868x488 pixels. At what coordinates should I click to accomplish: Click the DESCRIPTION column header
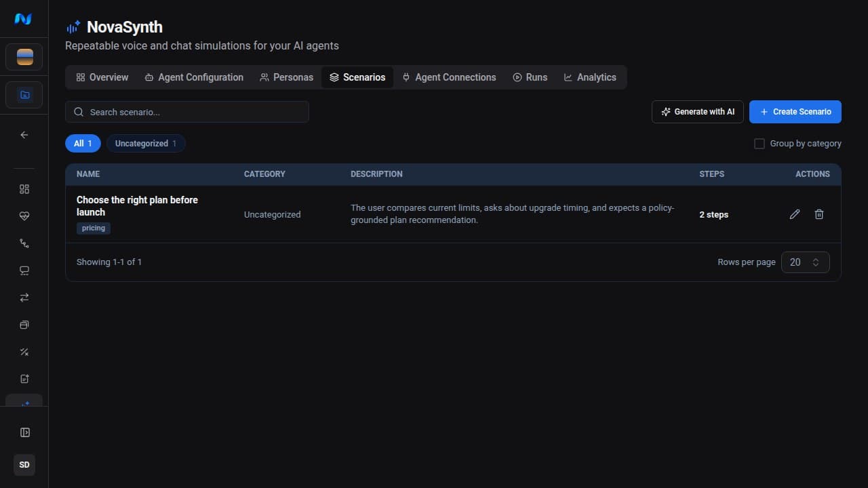376,174
